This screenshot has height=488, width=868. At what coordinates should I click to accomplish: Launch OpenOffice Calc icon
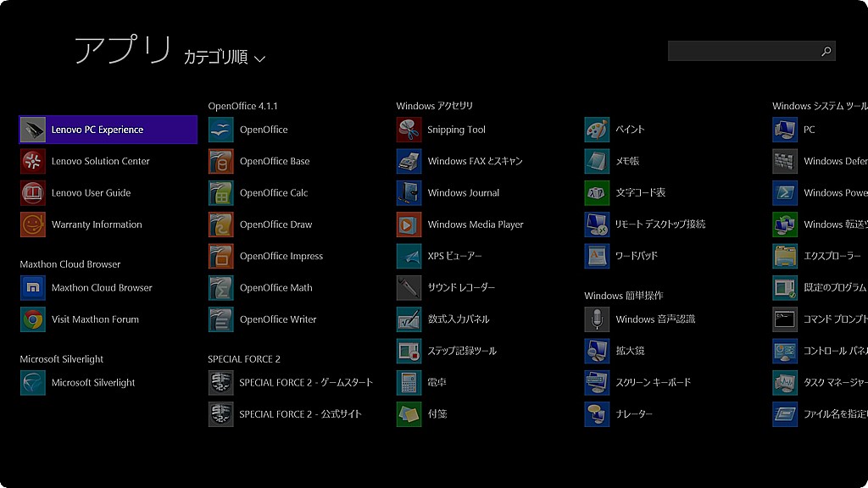(220, 193)
